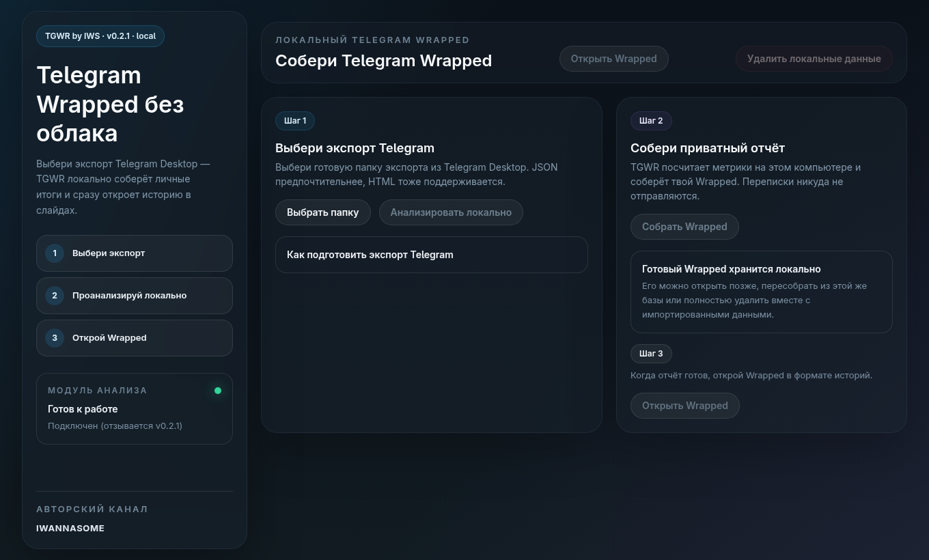This screenshot has height=560, width=929.
Task: Click the header "Открыть Wrapped" button
Action: click(x=613, y=59)
